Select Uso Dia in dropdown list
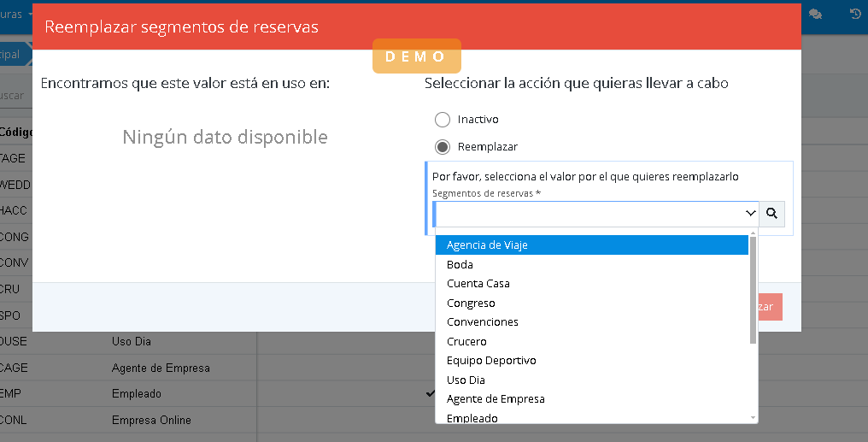Viewport: 868px width, 442px height. click(466, 380)
